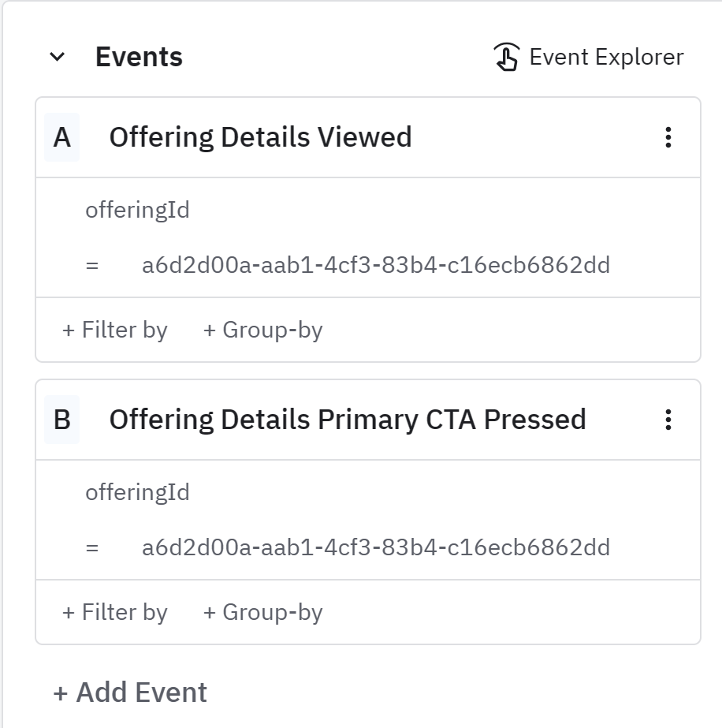Change the equals operator in event A

(92, 265)
